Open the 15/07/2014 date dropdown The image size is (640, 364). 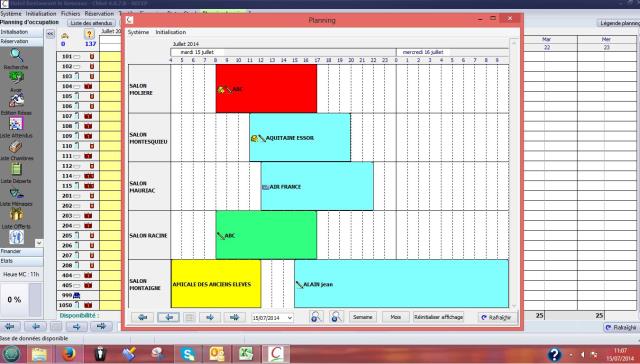click(272, 317)
